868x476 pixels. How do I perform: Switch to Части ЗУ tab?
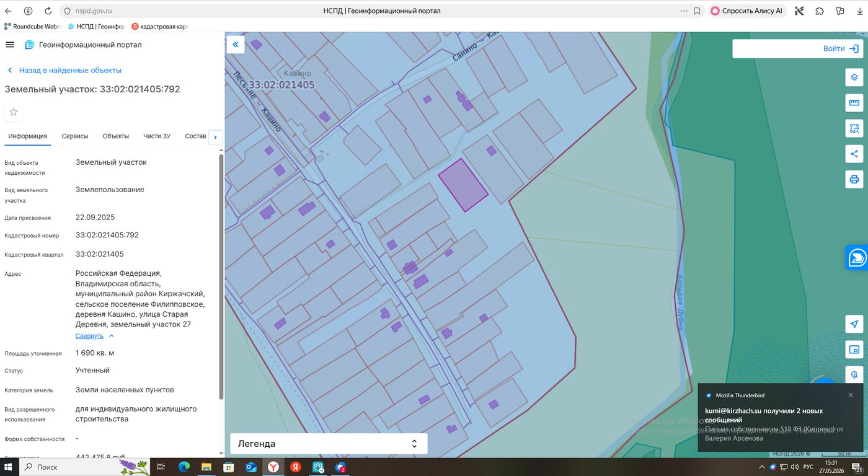157,136
